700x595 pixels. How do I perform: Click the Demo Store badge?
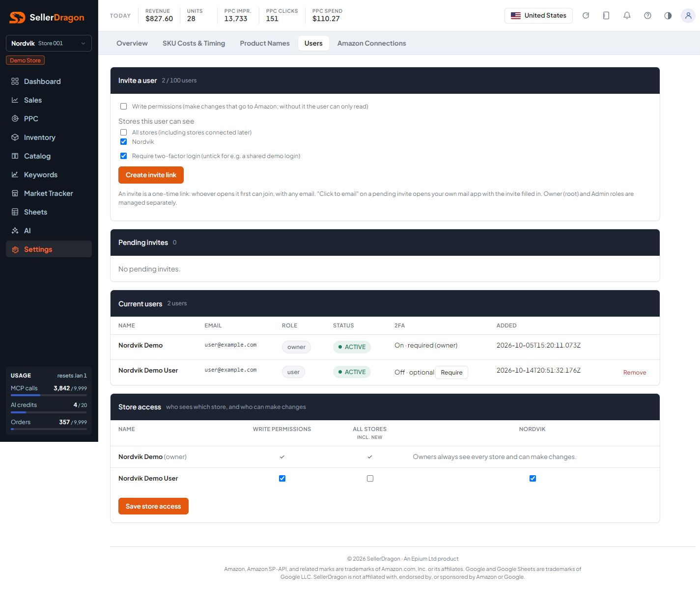26,60
